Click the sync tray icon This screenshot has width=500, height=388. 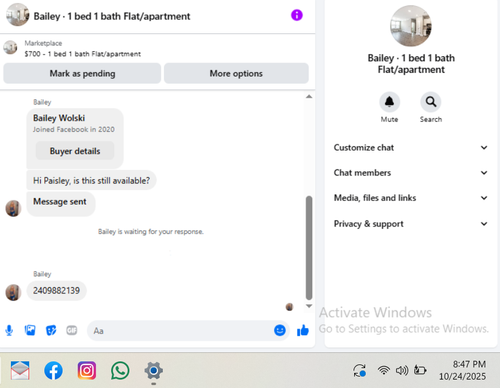click(x=360, y=370)
